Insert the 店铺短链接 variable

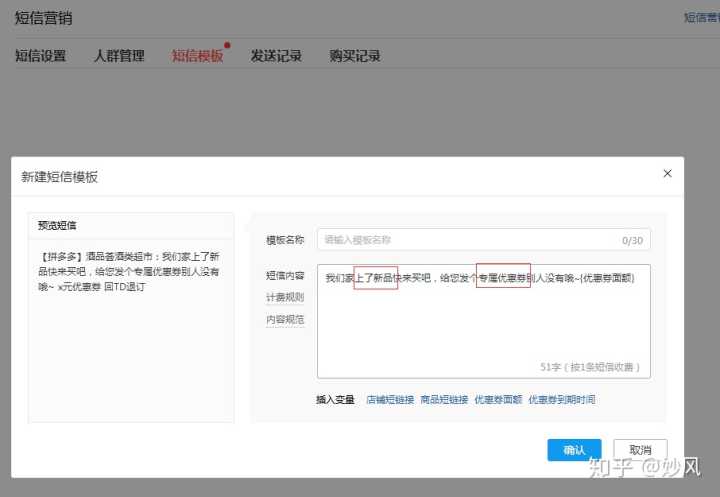click(389, 400)
